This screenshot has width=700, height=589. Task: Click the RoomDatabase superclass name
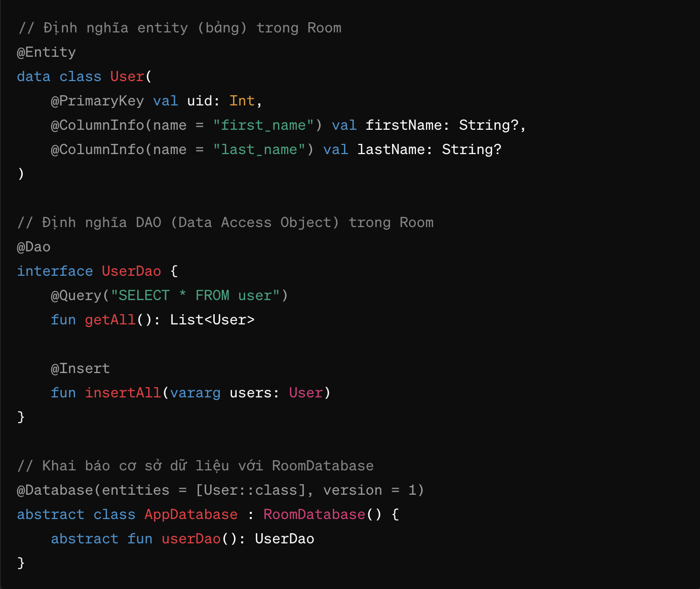click(x=315, y=514)
